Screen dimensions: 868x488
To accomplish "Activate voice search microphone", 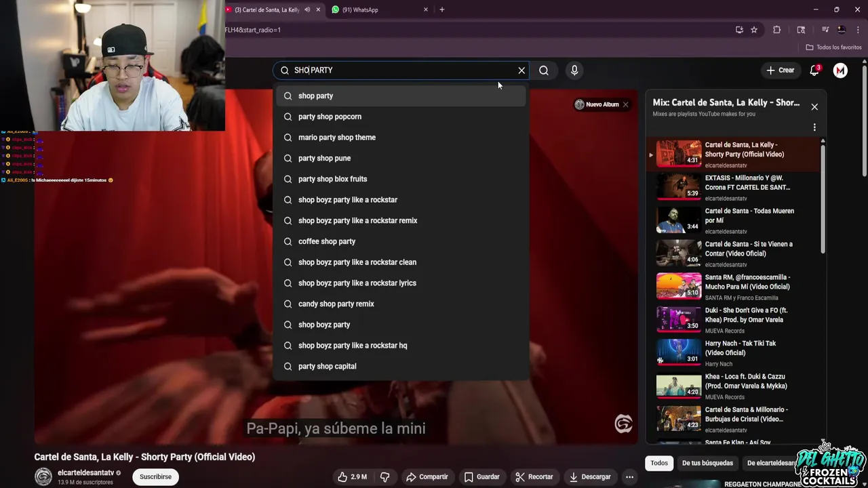I will coord(574,70).
